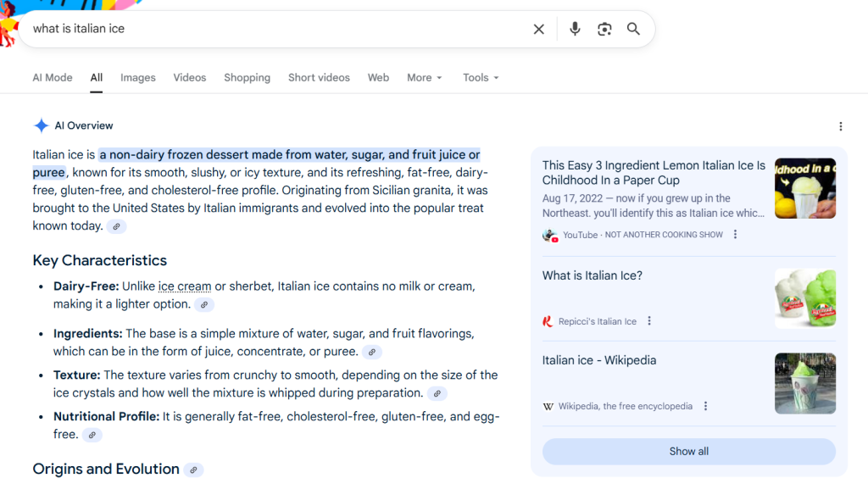The image size is (868, 478).
Task: Start voice search with microphone icon
Action: click(x=575, y=29)
